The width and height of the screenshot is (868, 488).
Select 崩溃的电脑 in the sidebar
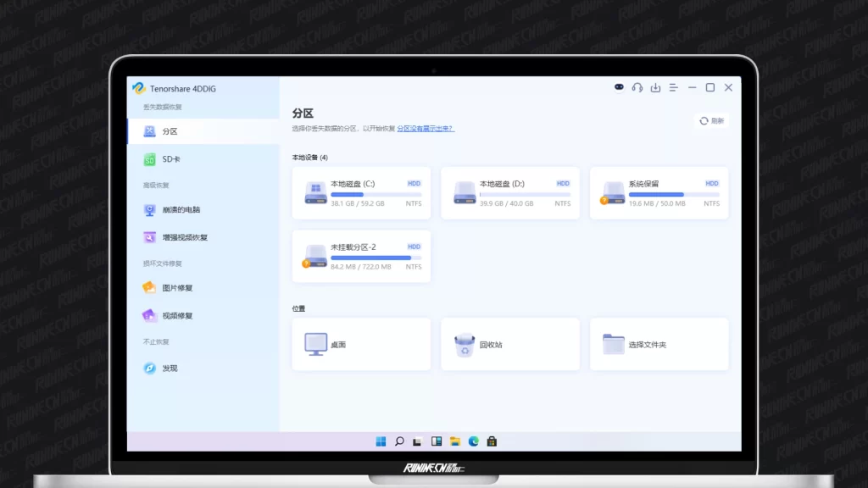point(181,209)
